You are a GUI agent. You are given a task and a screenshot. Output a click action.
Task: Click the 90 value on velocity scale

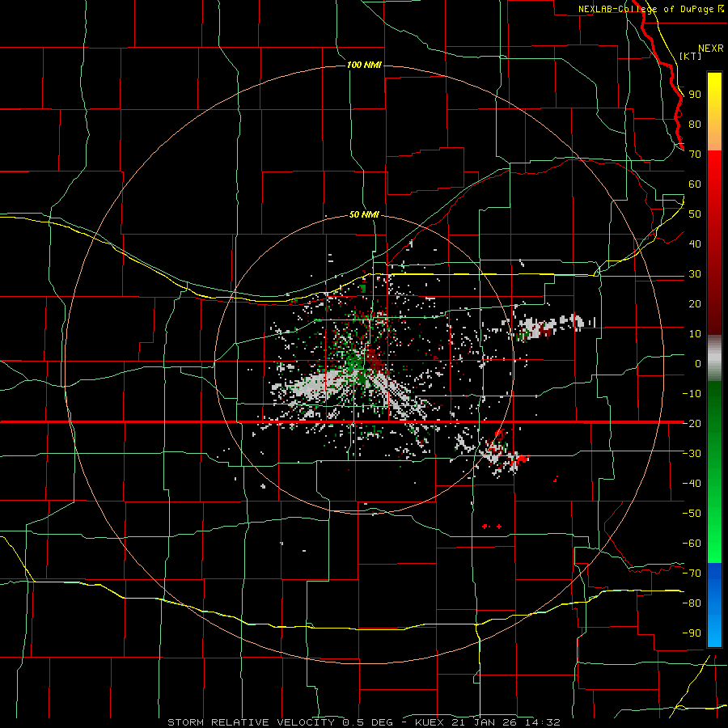point(695,95)
